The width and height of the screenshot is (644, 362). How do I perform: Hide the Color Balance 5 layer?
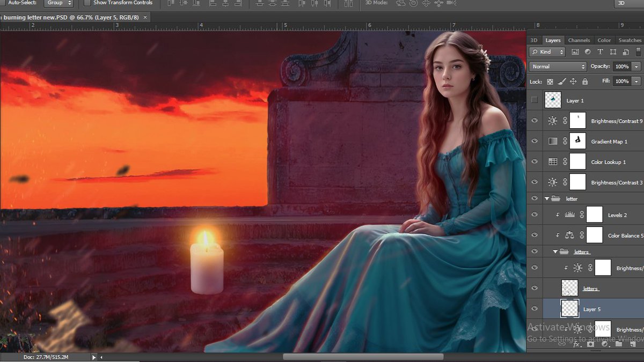point(535,235)
